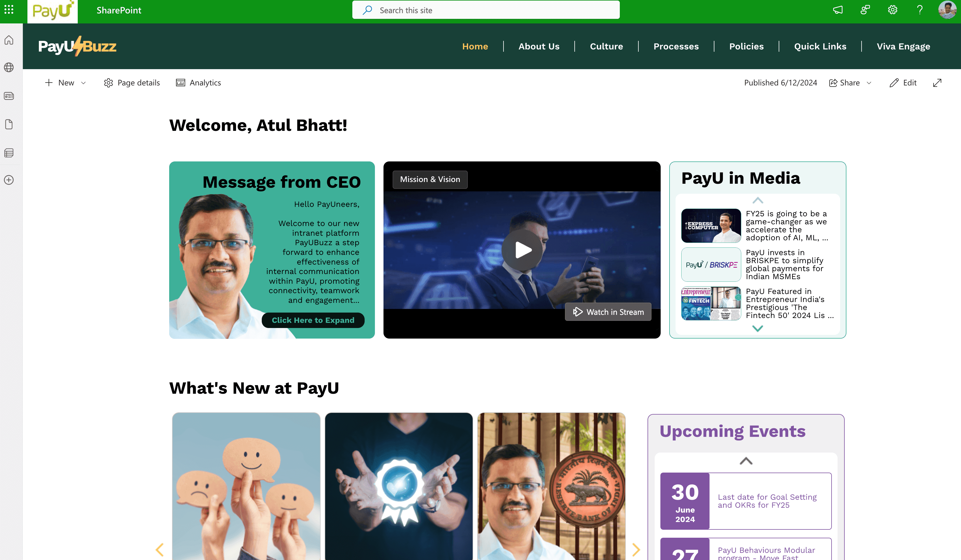This screenshot has height=560, width=961.
Task: Open the megaphone announcements icon
Action: [838, 10]
